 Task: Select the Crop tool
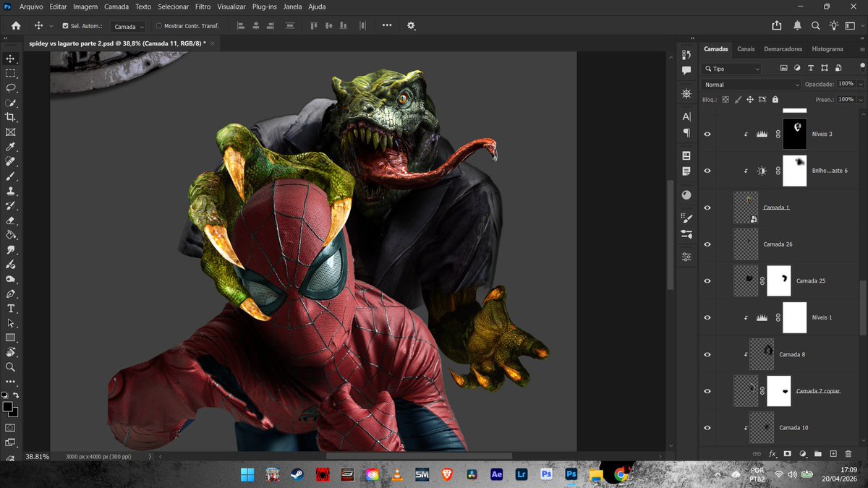pyautogui.click(x=10, y=117)
